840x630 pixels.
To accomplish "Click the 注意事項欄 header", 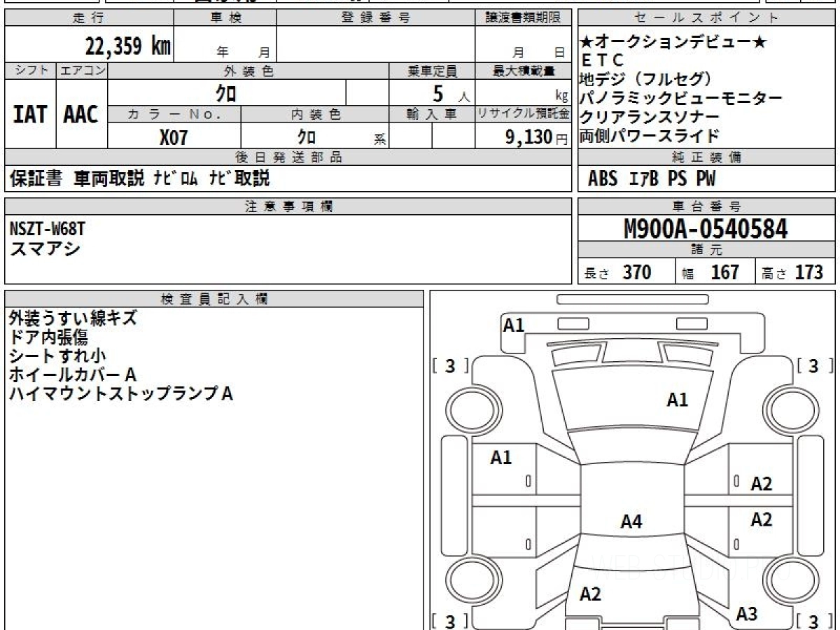I will (x=288, y=206).
